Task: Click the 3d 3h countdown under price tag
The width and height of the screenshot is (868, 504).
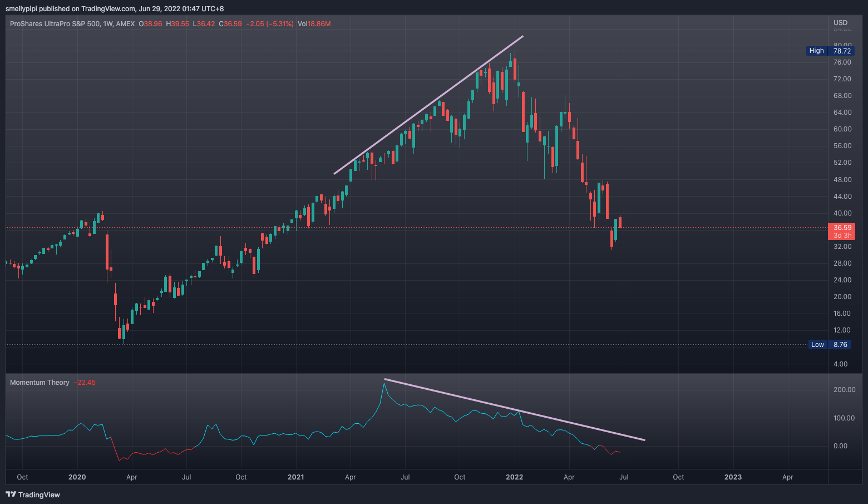Action: point(842,236)
